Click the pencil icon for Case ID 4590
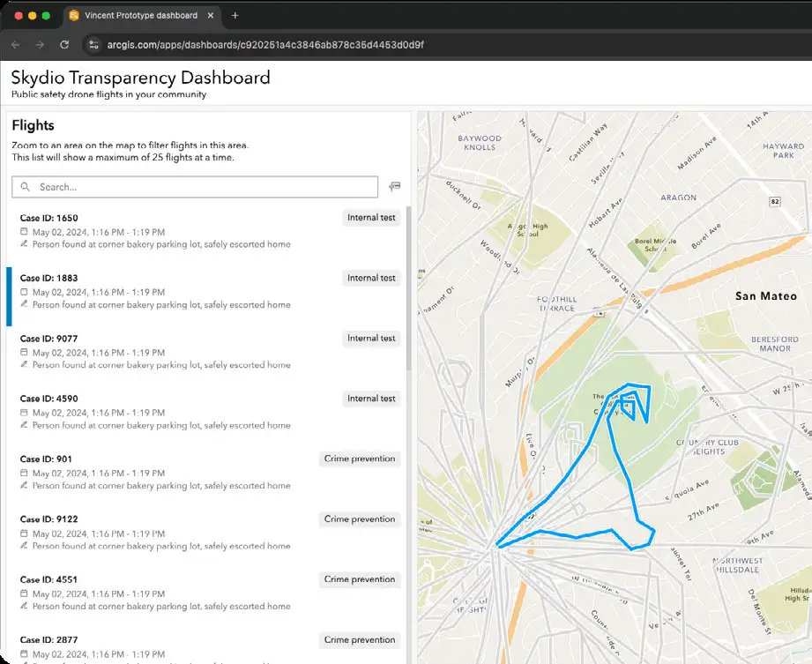 point(24,425)
